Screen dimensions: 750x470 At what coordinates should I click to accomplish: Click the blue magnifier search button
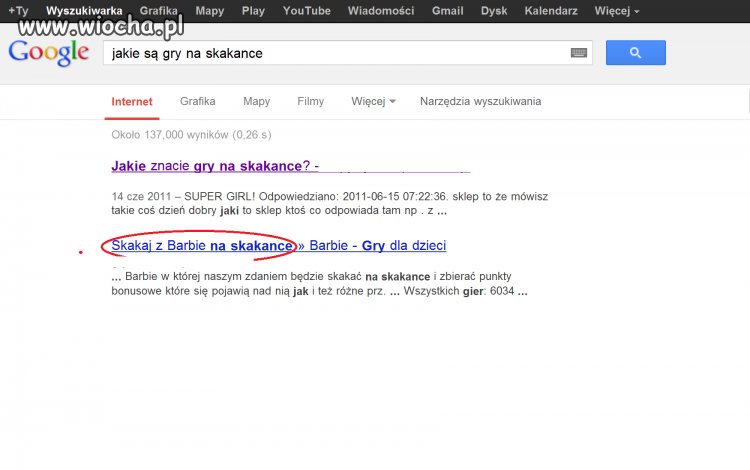[635, 53]
